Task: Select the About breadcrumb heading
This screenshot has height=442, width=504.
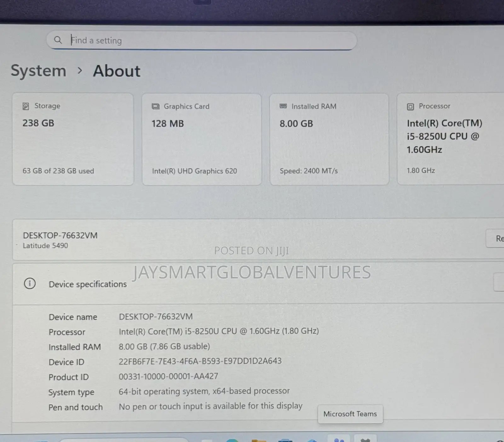Action: [117, 71]
